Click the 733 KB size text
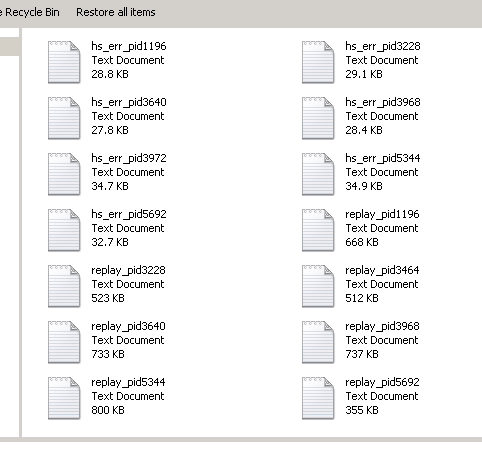This screenshot has width=482, height=454. click(x=108, y=354)
